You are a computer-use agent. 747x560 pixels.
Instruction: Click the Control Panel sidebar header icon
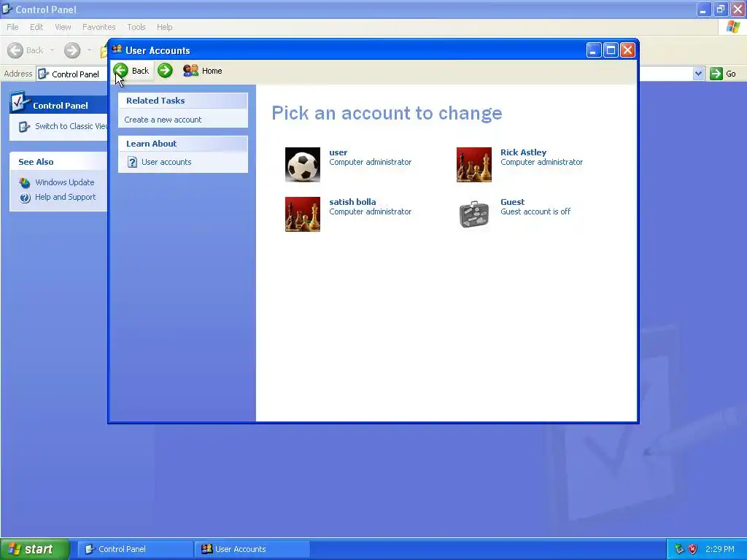[20, 101]
